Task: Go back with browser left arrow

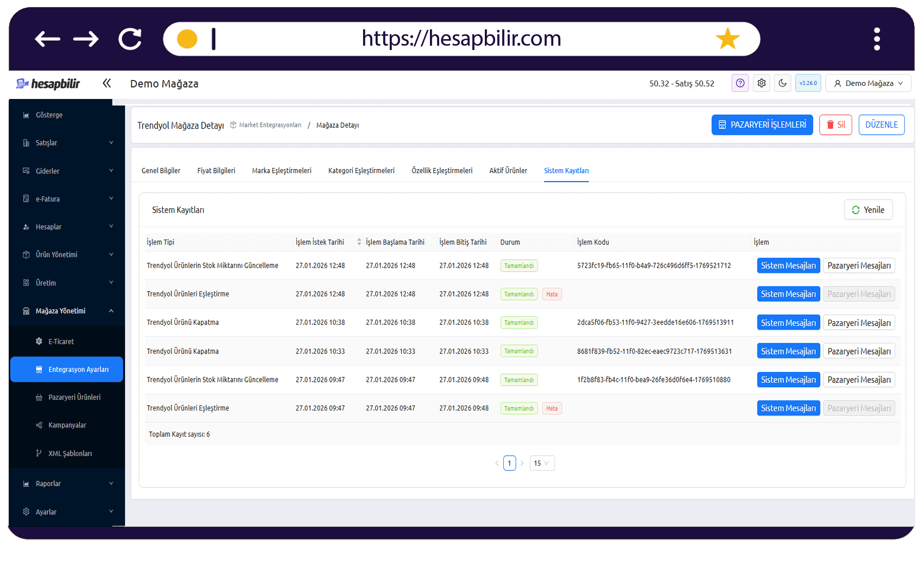Action: pos(48,39)
